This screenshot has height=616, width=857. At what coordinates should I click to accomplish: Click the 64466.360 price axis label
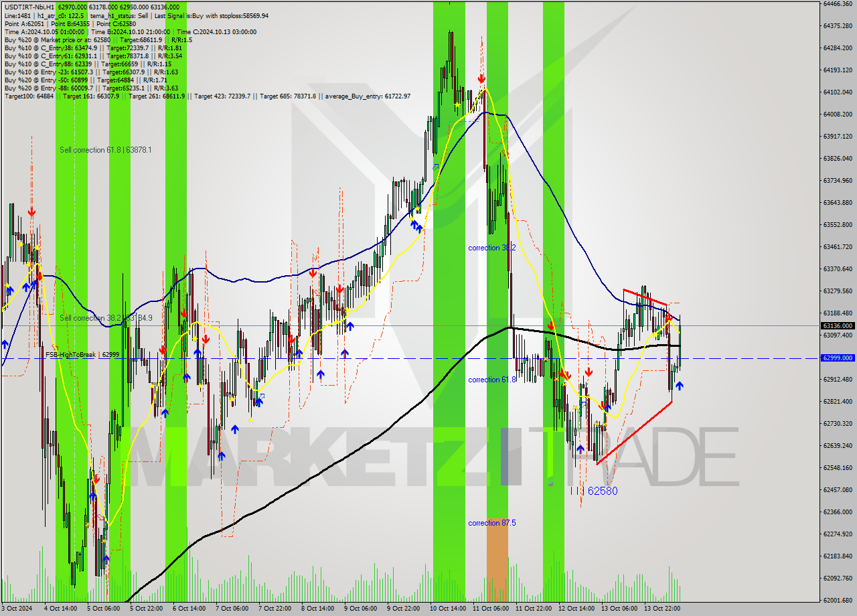[x=837, y=3]
